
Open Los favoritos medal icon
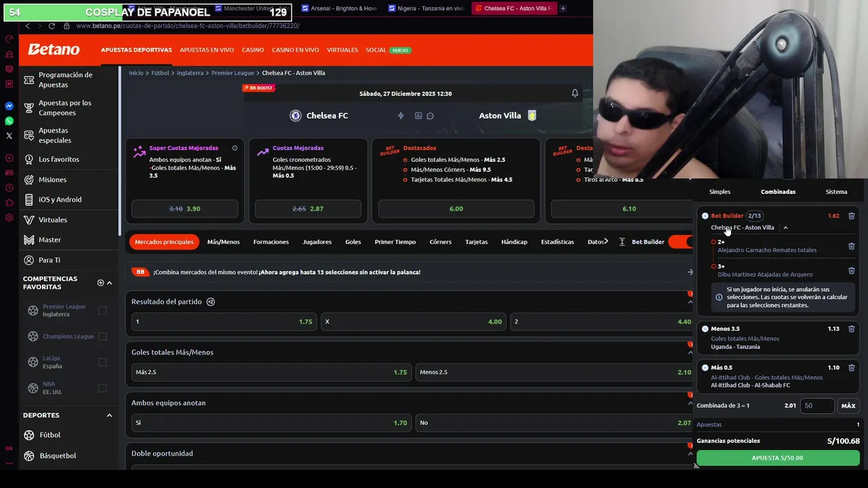point(29,159)
